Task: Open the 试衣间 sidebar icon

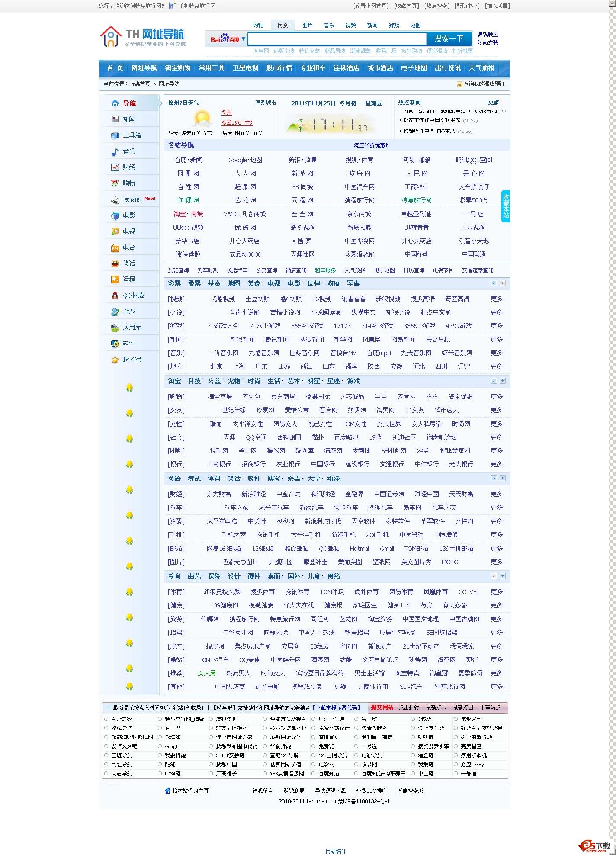Action: coord(115,199)
